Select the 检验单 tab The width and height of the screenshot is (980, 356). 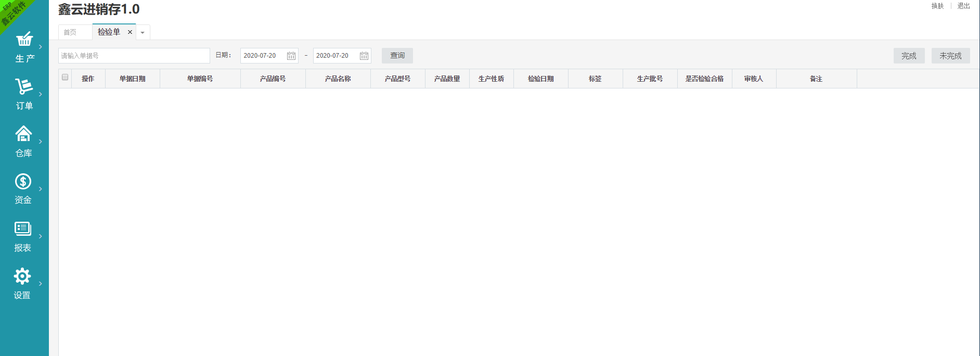[x=109, y=32]
